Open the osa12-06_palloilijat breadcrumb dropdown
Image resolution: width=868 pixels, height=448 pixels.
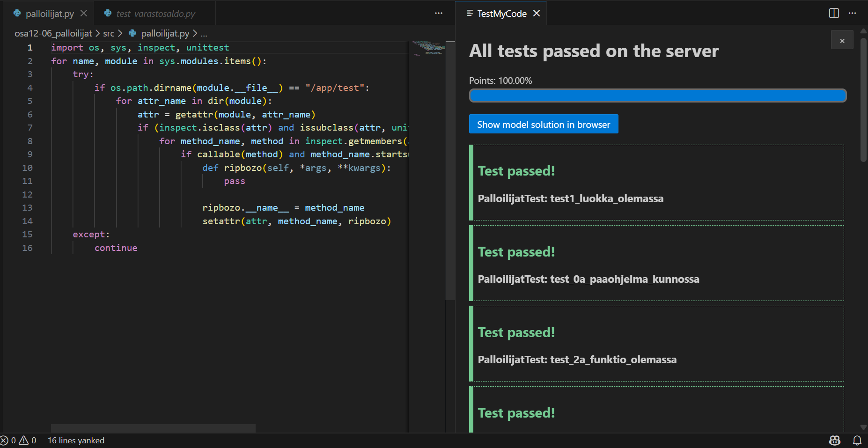(x=53, y=33)
